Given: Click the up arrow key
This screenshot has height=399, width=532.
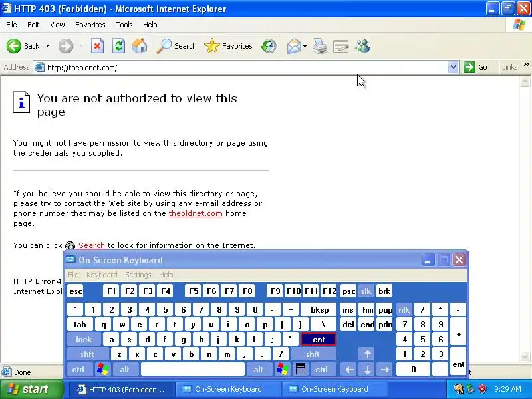Looking at the screenshot, I should [368, 354].
